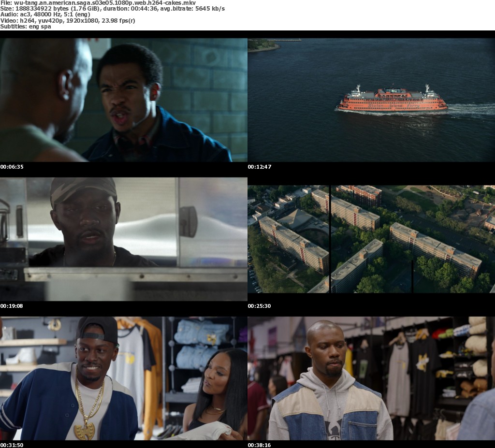Screen dimensions: 495x448
Task: Click the 00:12:47 timestamp label
Action: coord(260,167)
